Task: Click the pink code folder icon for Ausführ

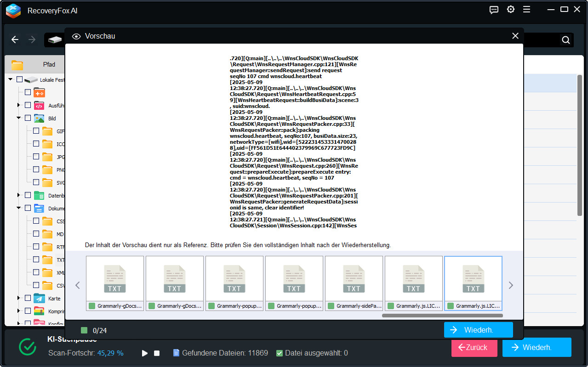Action: point(39,105)
